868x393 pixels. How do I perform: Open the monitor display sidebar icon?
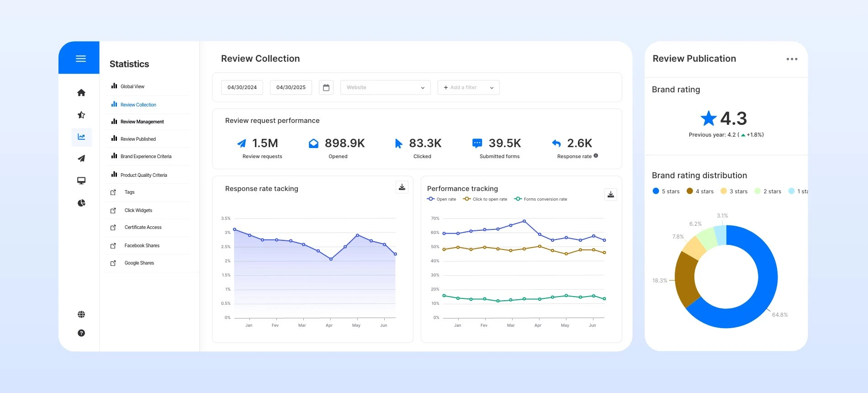pos(81,181)
